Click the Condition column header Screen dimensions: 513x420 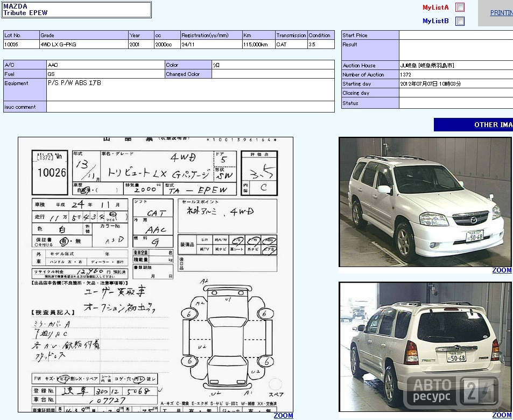tap(321, 36)
